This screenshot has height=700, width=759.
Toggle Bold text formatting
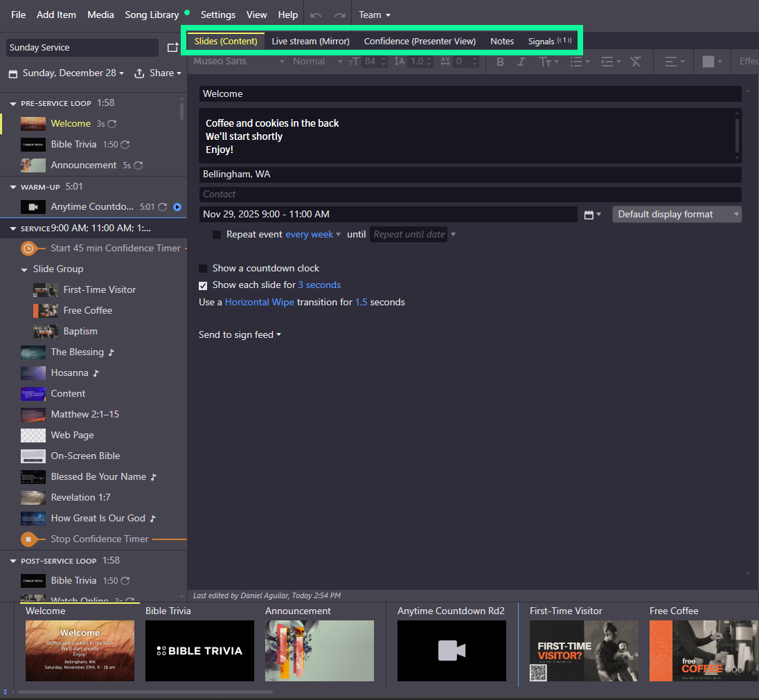tap(501, 62)
